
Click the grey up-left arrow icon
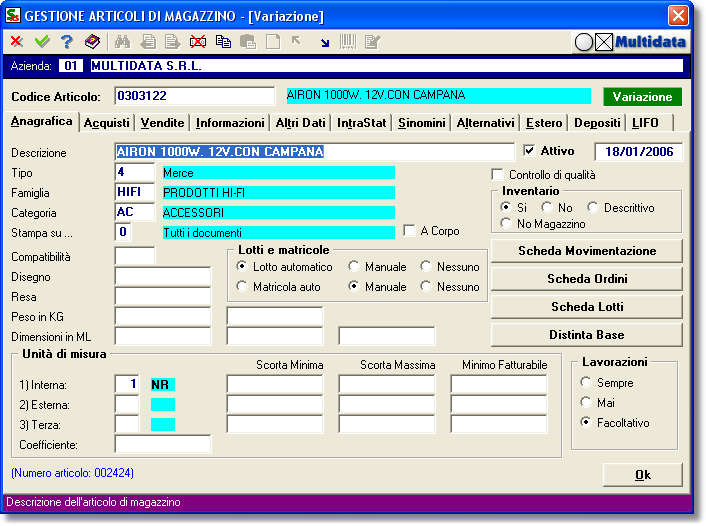point(296,41)
